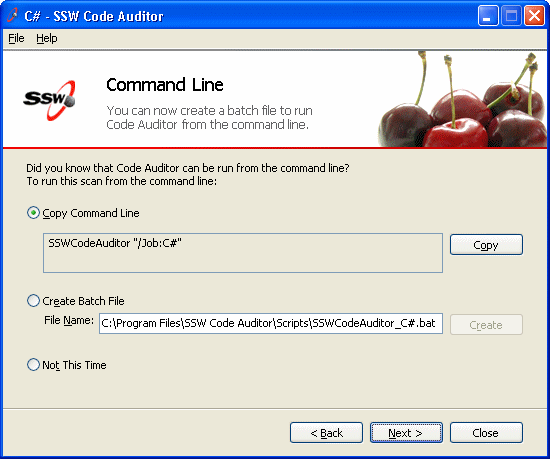Click the disabled Create button
This screenshot has width=550, height=459.
point(486,325)
